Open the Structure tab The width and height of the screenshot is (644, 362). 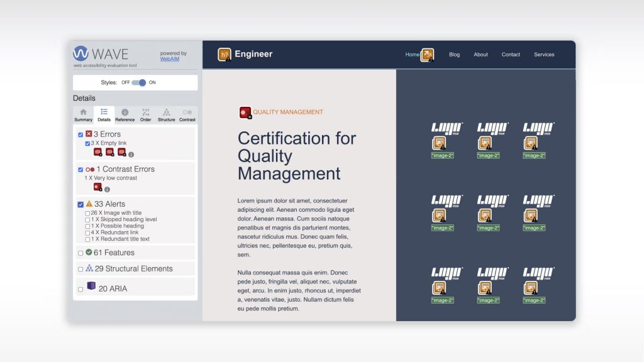(166, 115)
